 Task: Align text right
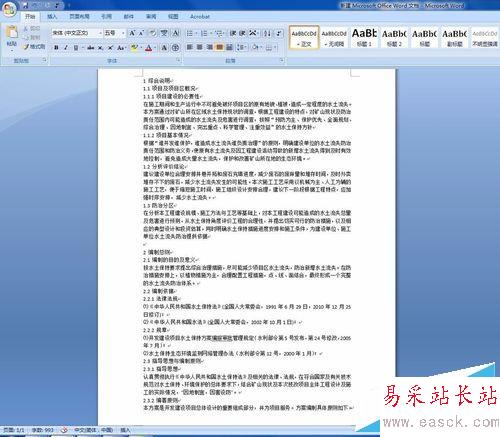(209, 47)
